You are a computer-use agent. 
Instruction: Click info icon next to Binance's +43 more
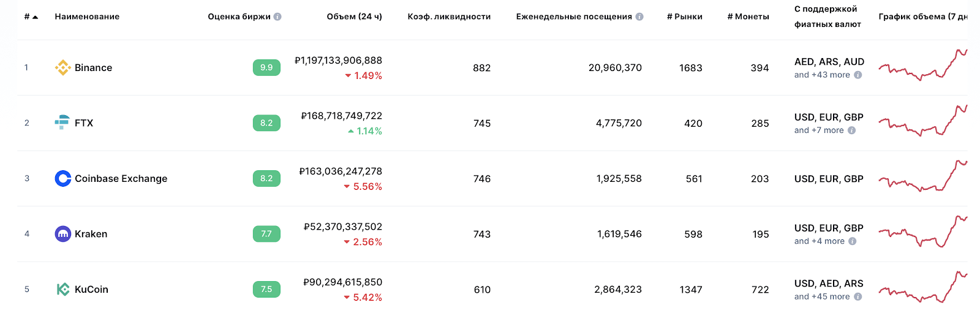(858, 75)
